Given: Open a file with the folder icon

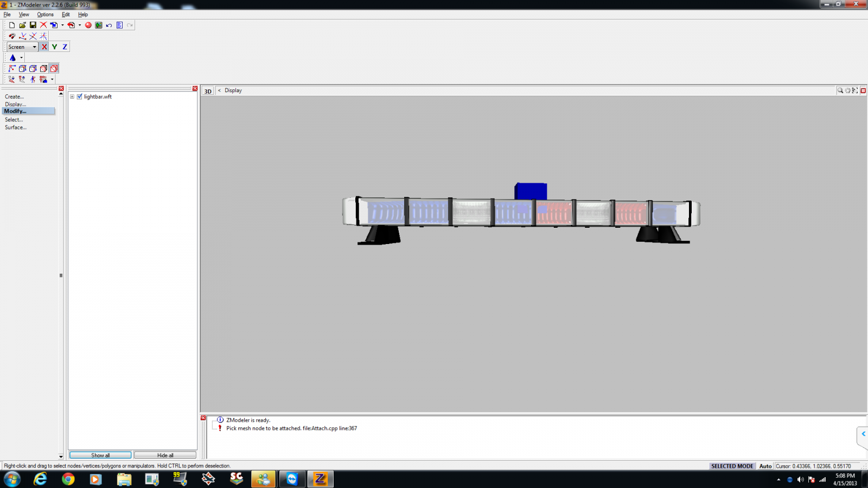Looking at the screenshot, I should coord(22,25).
